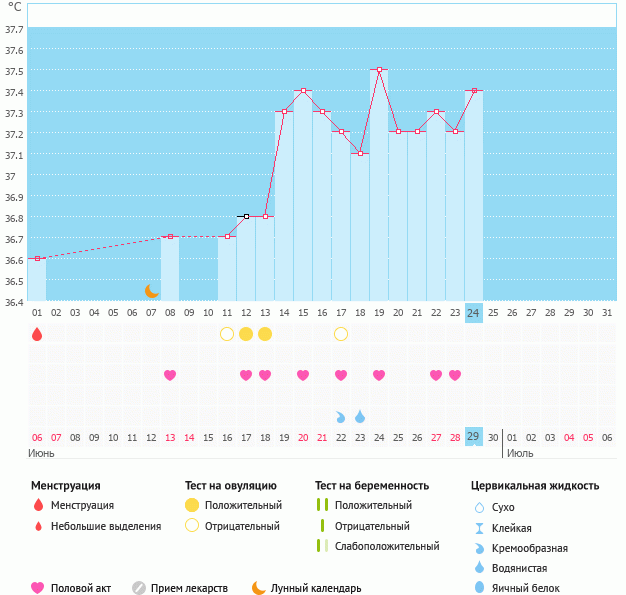
Task: Click the 'Тест на беременность' legend heading
Action: tap(371, 486)
